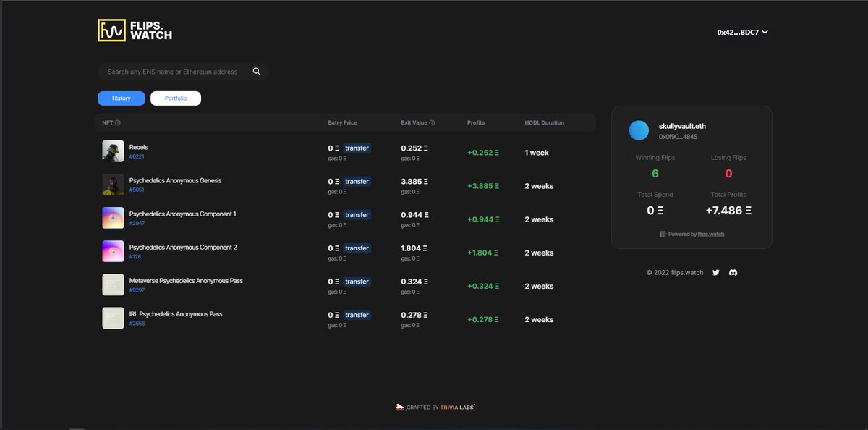Image resolution: width=868 pixels, height=430 pixels.
Task: Open IRL Psychedelics Anonymous Pass thumbnail
Action: point(113,319)
